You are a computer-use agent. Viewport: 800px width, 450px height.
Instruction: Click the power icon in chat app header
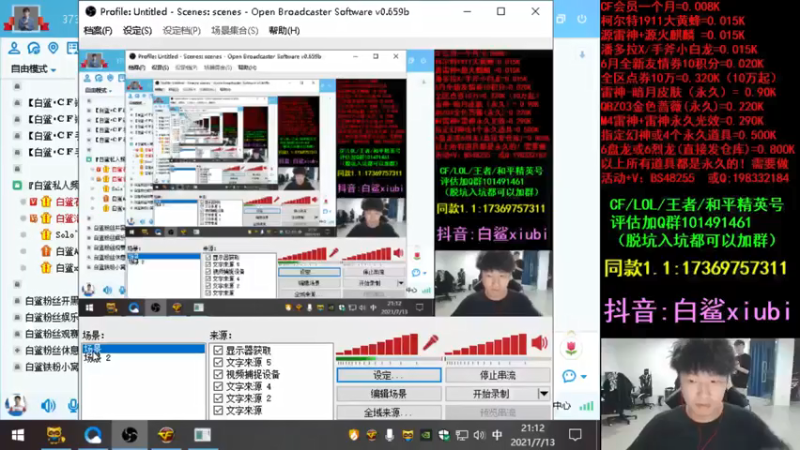point(582,19)
